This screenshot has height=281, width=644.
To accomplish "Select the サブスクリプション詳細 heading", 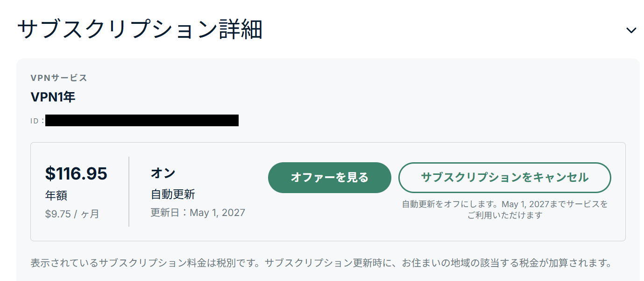I will 140,29.
